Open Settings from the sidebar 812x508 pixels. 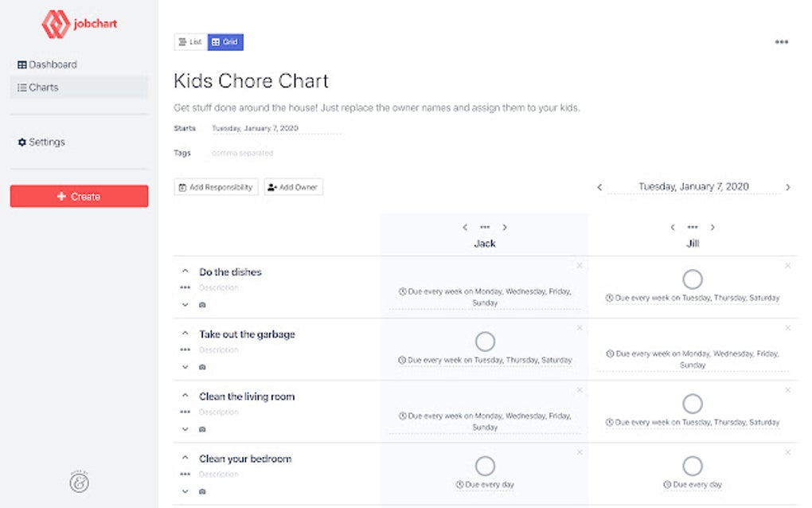pos(41,142)
